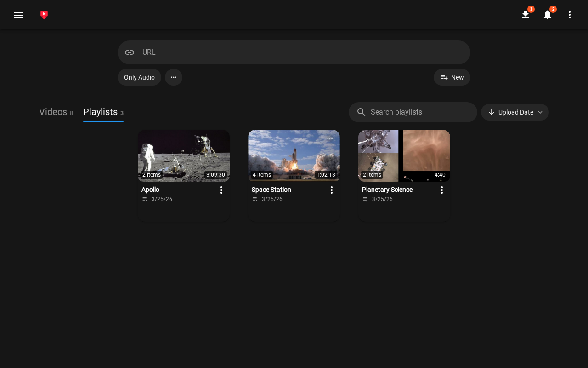
Task: Toggle the Only Audio chip
Action: coord(139,77)
